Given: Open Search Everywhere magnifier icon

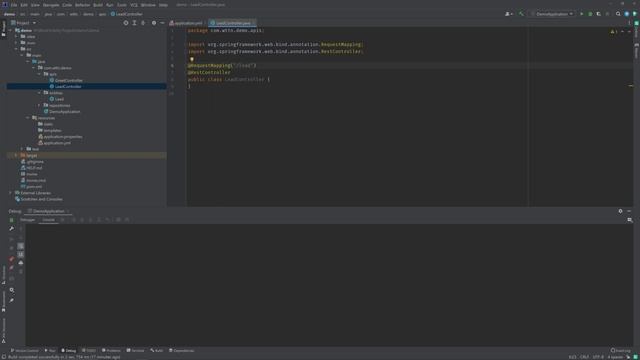Looking at the screenshot, I should pos(618,14).
